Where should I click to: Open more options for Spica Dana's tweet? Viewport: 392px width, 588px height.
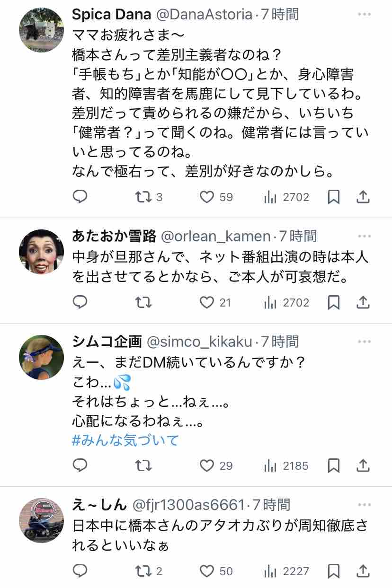[x=364, y=15]
